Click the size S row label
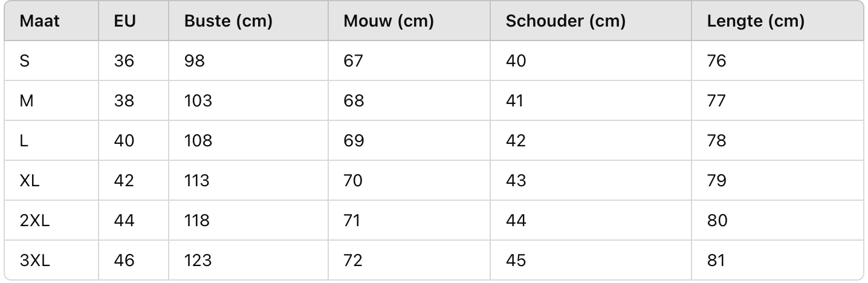The image size is (868, 283). 51,60
